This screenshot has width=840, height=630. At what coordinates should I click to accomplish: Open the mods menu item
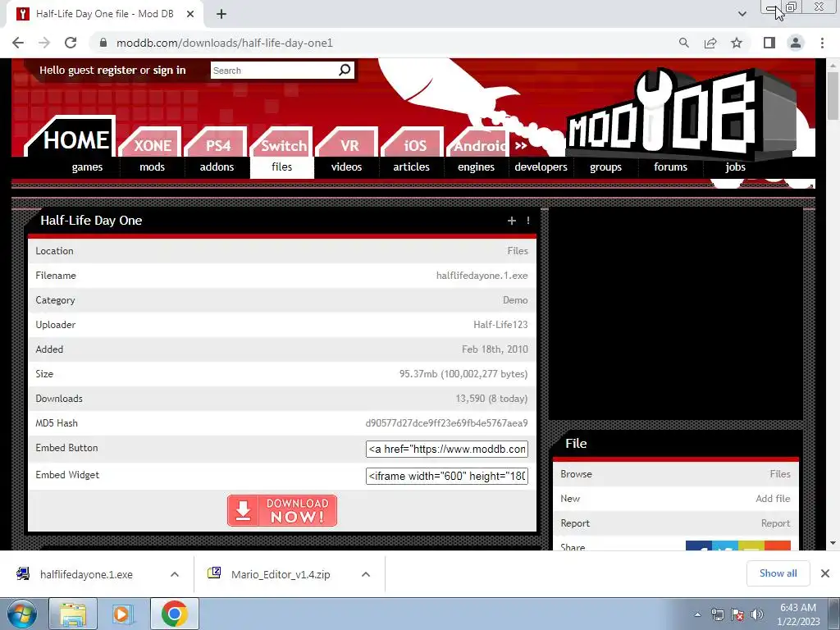152,167
